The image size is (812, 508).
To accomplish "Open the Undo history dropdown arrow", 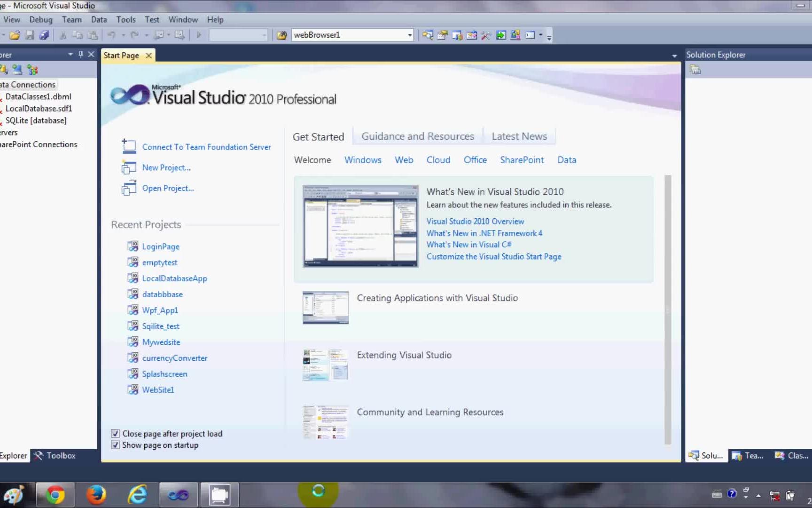I will tap(123, 35).
